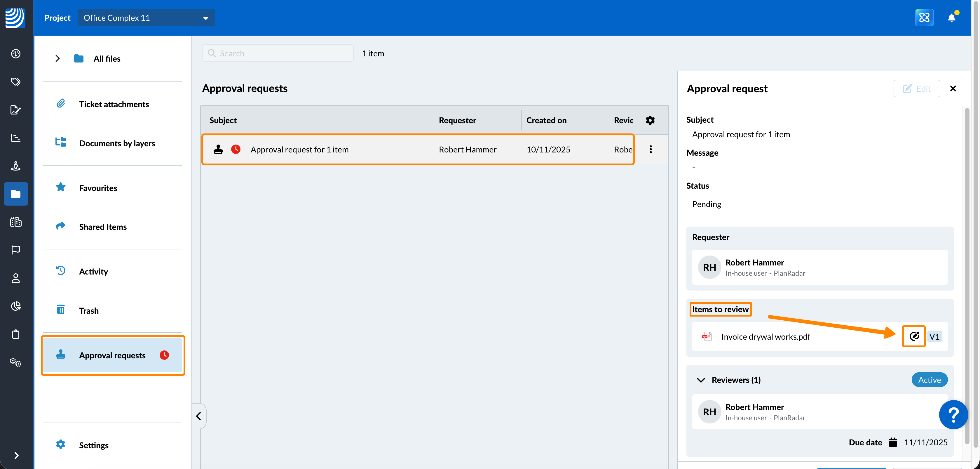Screen dimensions: 980x469
Task: Expand the All files folder tree
Action: pos(57,59)
